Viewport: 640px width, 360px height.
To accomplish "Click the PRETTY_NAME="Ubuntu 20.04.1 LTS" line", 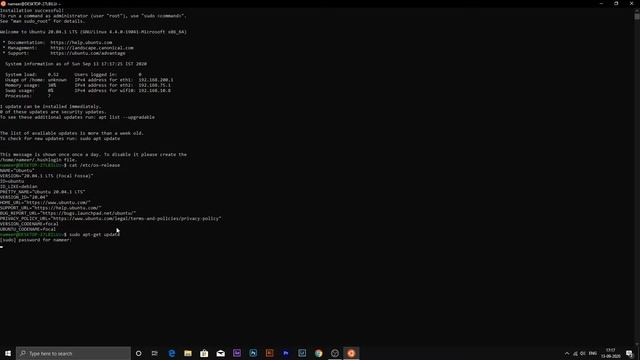I will pyautogui.click(x=42, y=192).
